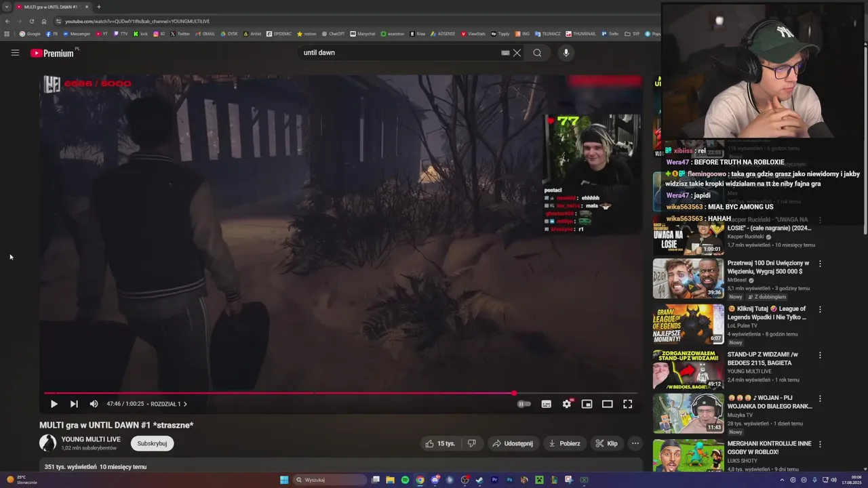868x488 pixels.
Task: Open the Twitter bookmark
Action: (180, 34)
